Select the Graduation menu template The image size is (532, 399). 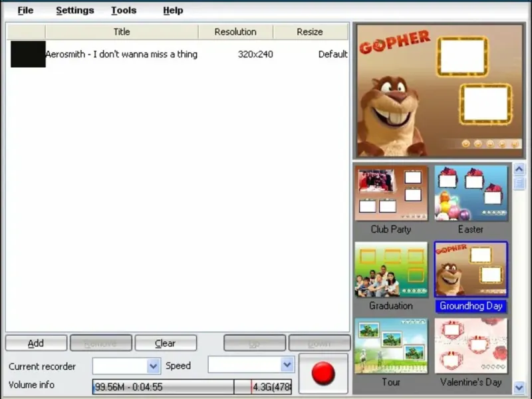[391, 270]
